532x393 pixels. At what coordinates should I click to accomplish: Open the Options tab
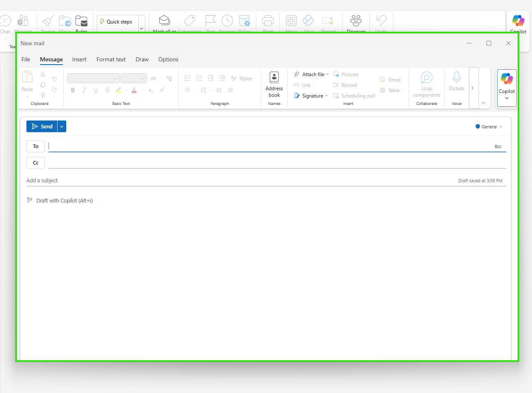pyautogui.click(x=168, y=59)
